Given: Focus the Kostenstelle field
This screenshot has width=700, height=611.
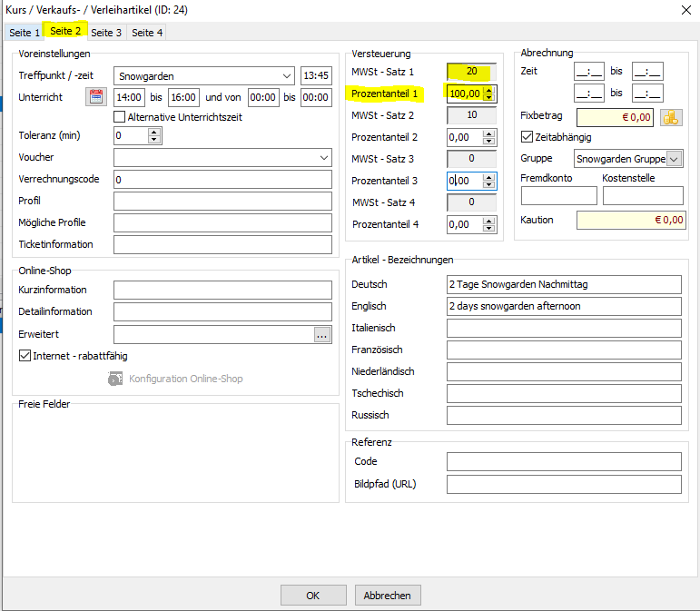Looking at the screenshot, I should pos(643,196).
